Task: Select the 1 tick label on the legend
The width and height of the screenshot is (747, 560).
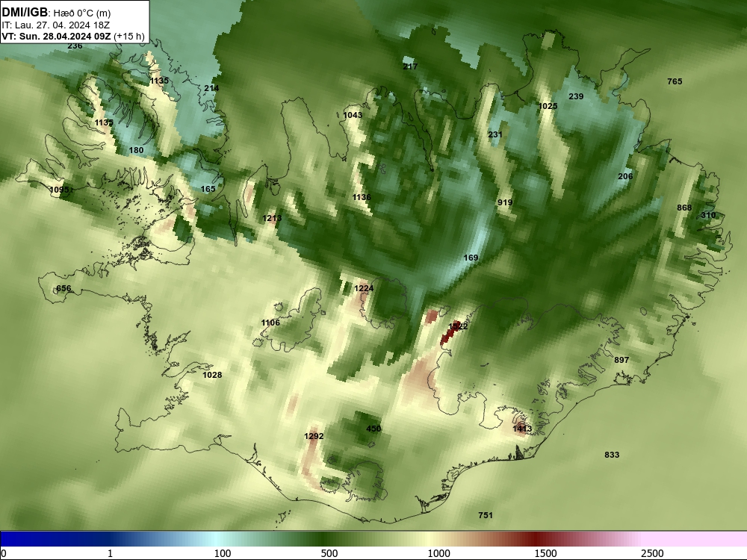Action: (x=110, y=553)
